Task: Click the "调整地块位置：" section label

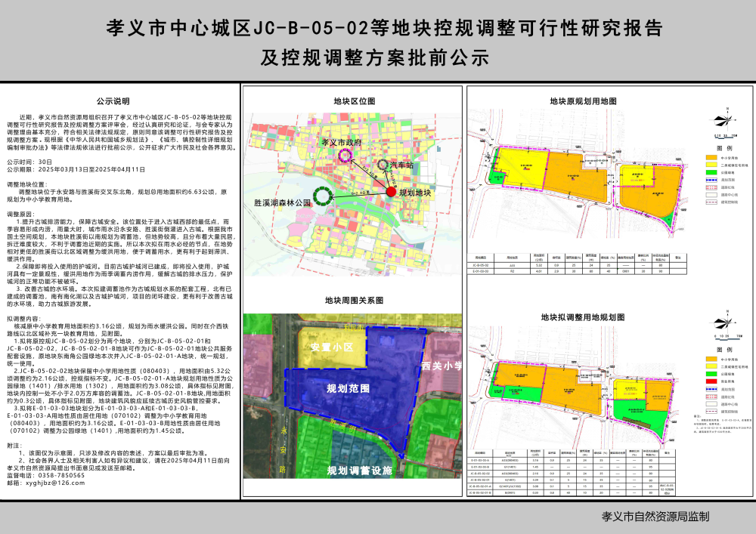Action: tap(27, 184)
